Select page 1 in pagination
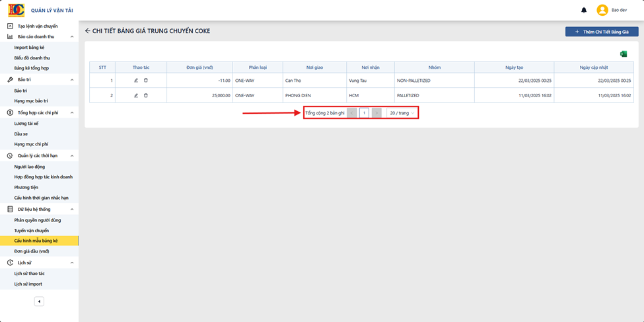The width and height of the screenshot is (644, 322). (x=364, y=112)
